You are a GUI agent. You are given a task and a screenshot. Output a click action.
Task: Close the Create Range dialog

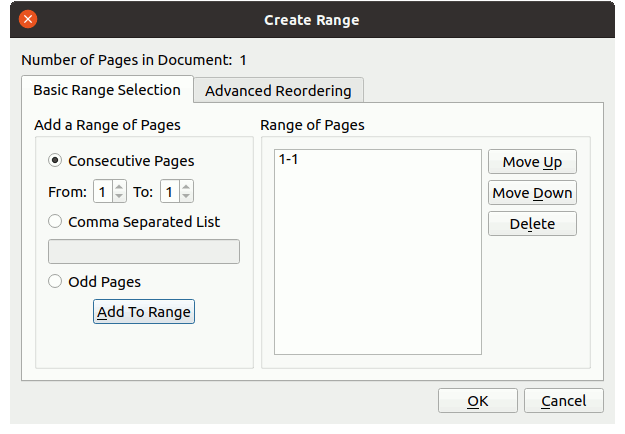click(x=28, y=19)
